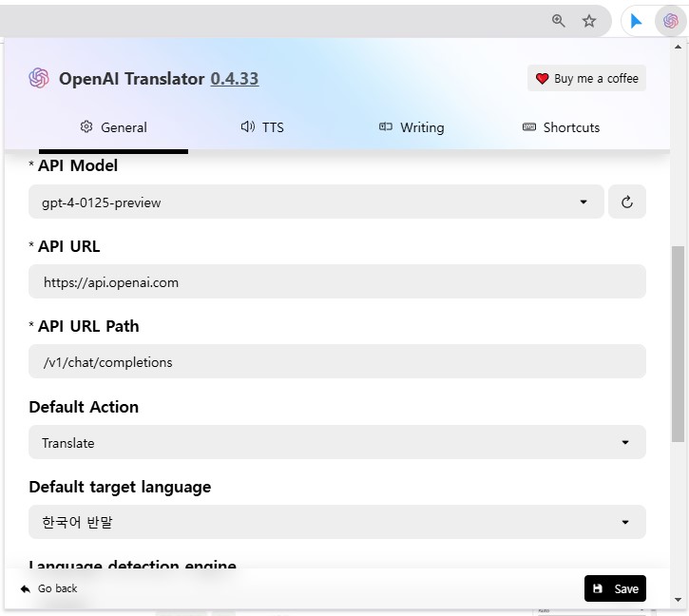Click the blue arrow extension icon
Viewport: 689px width, 616px height.
(x=636, y=21)
